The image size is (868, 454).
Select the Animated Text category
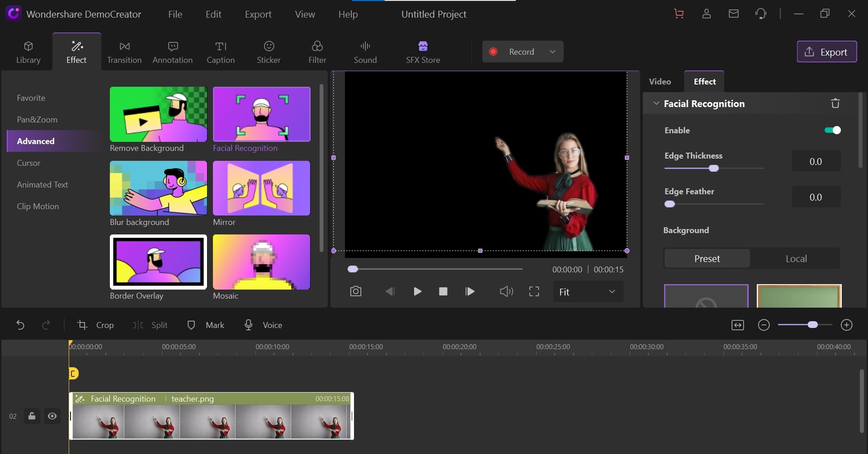(42, 184)
